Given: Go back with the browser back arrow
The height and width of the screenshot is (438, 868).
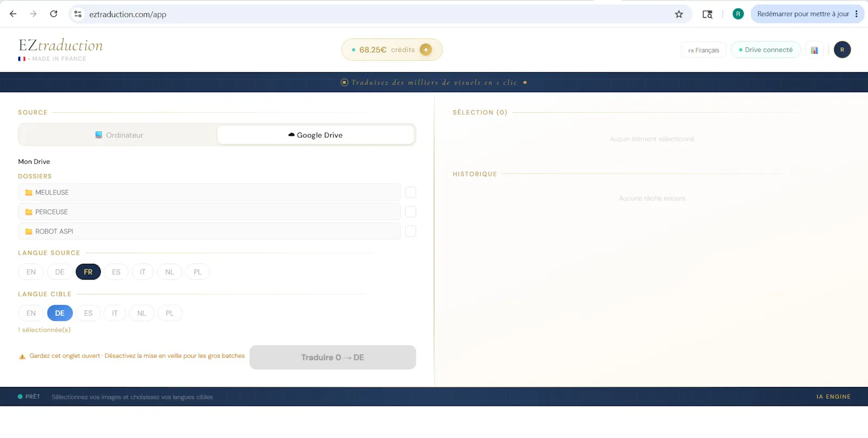Looking at the screenshot, I should pos(13,14).
